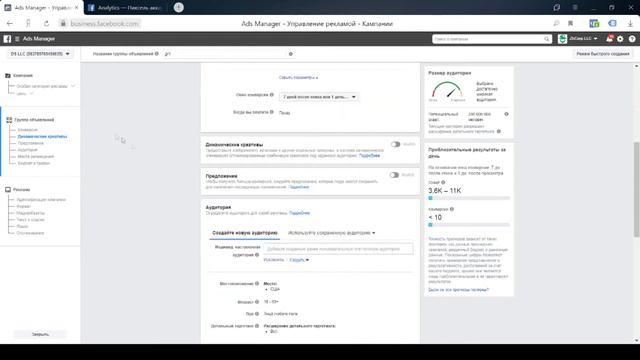
Task: Click the ZitCom LLC business avatar
Action: (x=562, y=39)
